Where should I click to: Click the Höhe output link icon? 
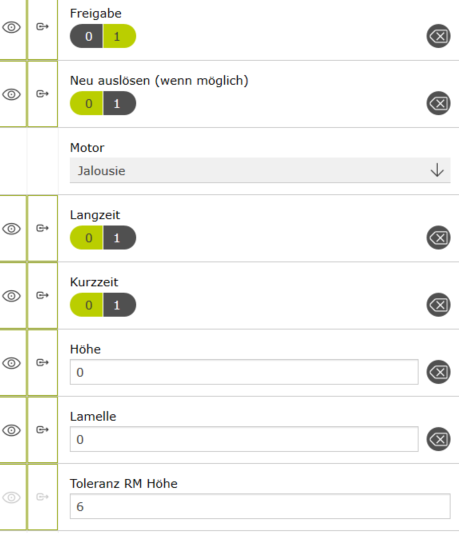(42, 362)
